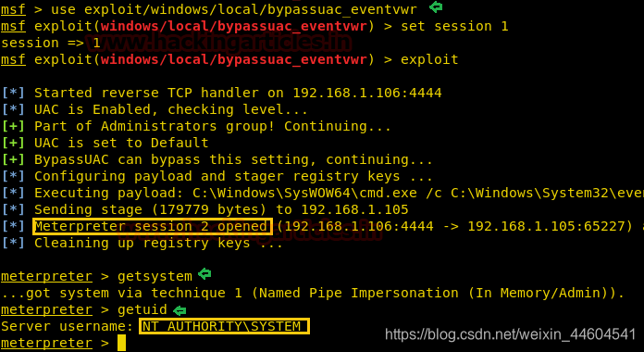Click the 'use exploit/windows/local/bypassuac_eventvwr' command line
The height and width of the screenshot is (352, 644).
(234, 9)
